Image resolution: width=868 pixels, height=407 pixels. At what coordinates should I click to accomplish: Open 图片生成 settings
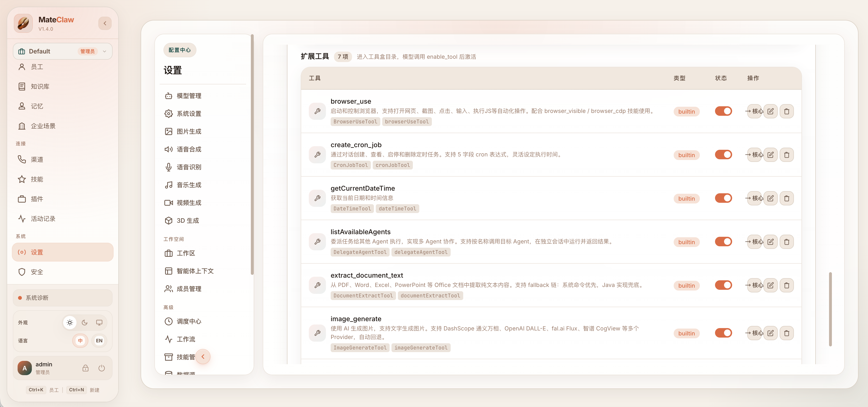[x=203, y=131]
